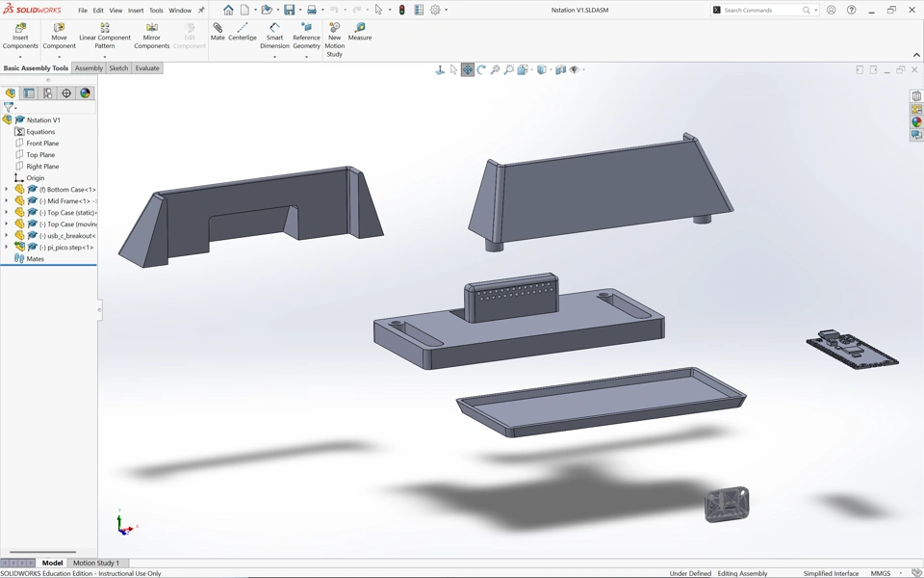Open user login account icon
The height and width of the screenshot is (578, 924).
click(x=831, y=10)
